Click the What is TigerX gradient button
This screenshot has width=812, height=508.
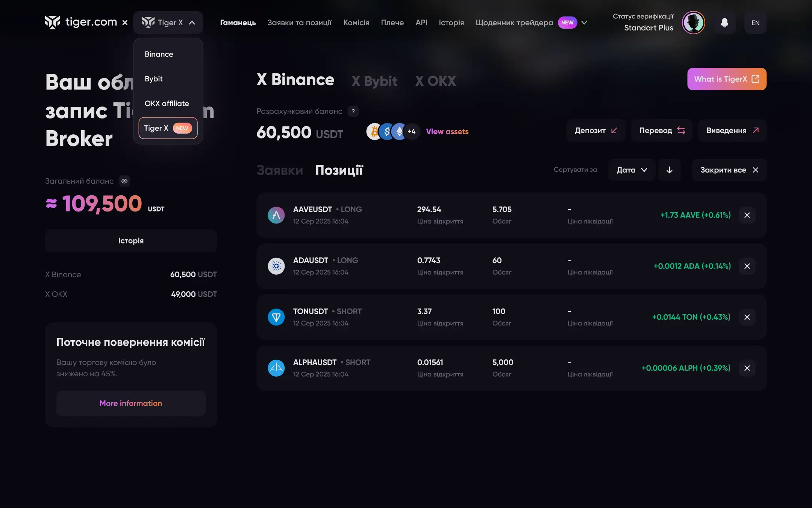point(726,79)
